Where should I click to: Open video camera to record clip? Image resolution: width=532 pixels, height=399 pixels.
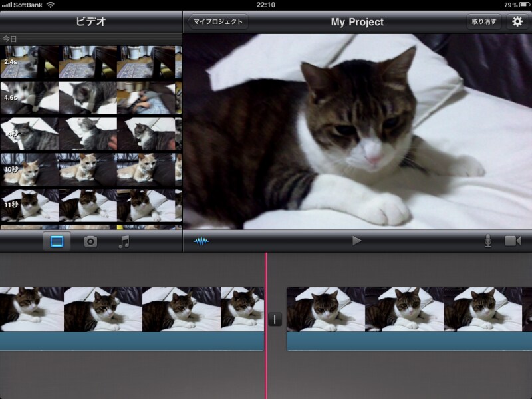513,241
